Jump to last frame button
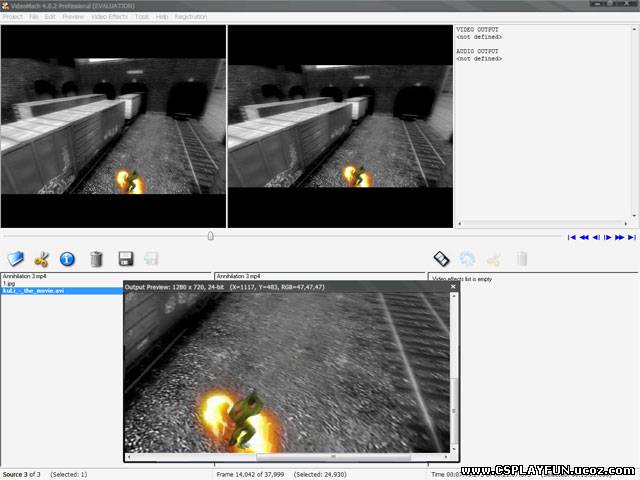Image resolution: width=640 pixels, height=480 pixels. point(631,237)
